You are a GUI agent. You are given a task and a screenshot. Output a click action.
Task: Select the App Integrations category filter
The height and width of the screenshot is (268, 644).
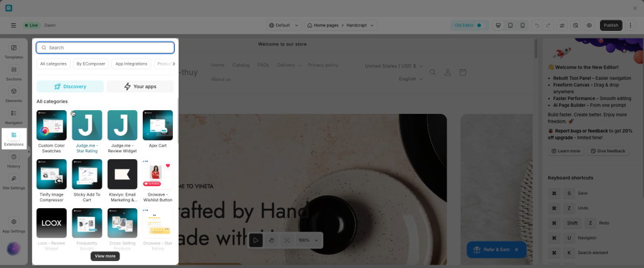tap(131, 64)
